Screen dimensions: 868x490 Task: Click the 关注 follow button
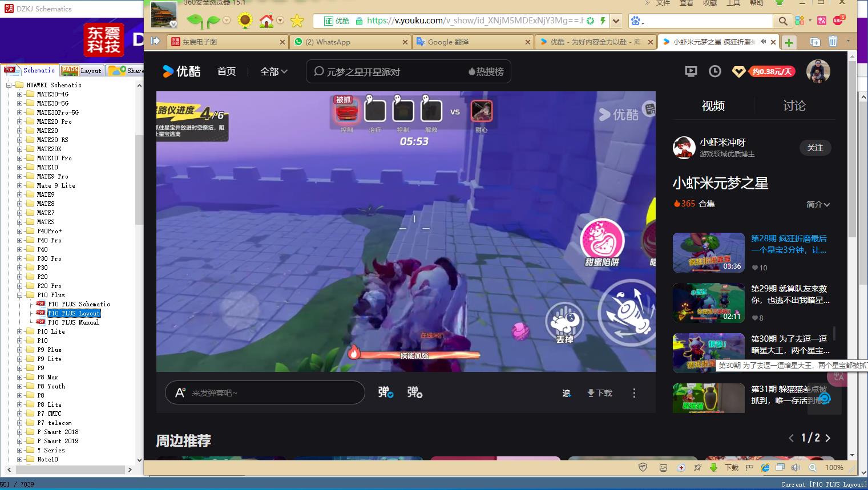(x=815, y=148)
